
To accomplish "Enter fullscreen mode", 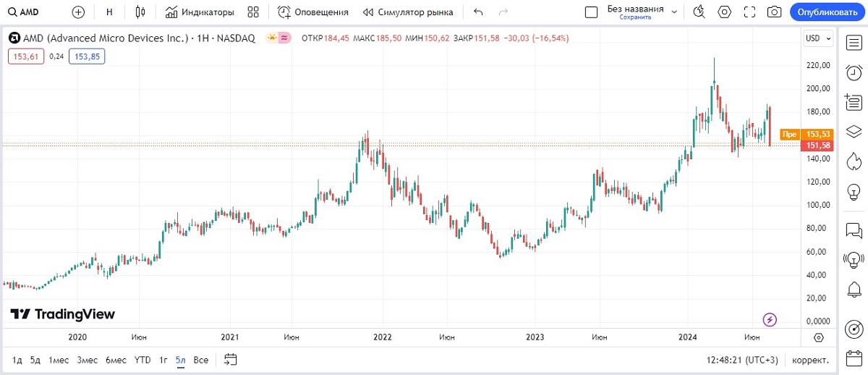I will [x=749, y=12].
